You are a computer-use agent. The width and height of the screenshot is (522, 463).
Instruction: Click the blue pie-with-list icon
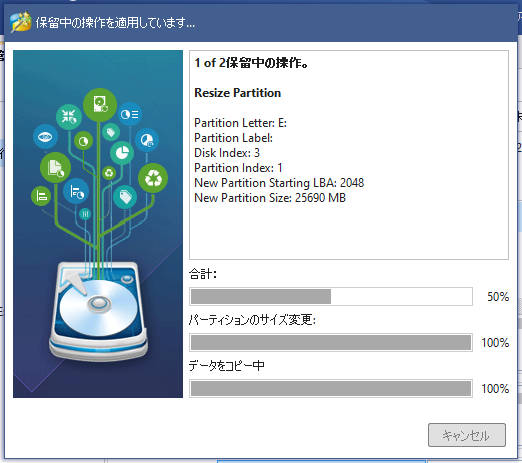pyautogui.click(x=130, y=114)
